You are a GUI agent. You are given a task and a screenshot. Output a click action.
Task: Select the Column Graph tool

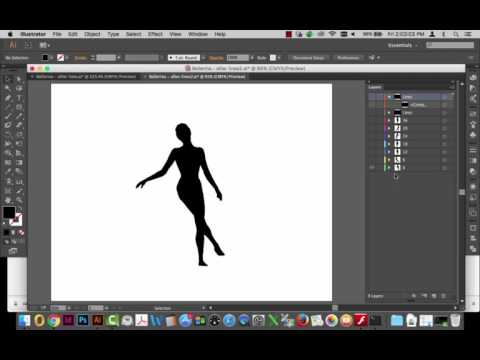tap(19, 182)
